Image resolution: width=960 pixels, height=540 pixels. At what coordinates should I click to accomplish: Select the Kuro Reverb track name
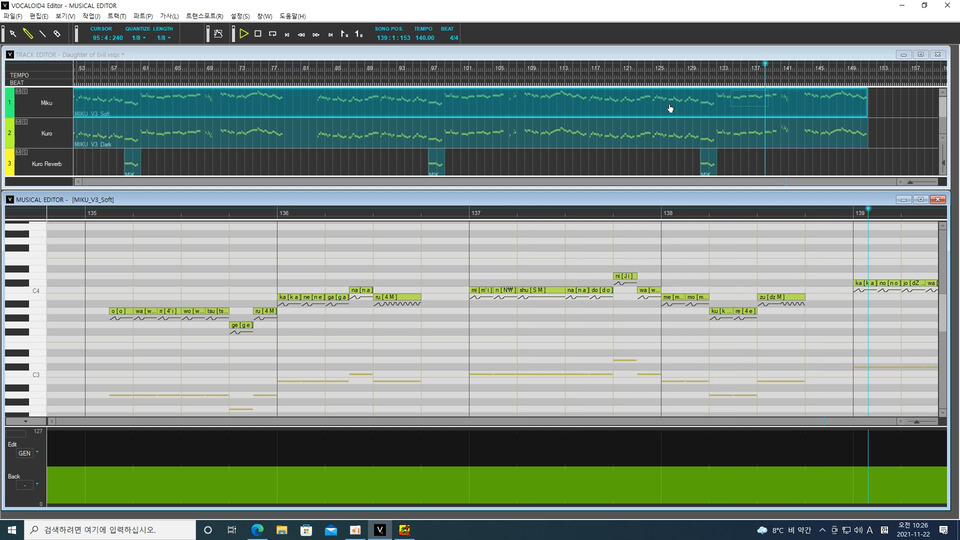tap(47, 164)
